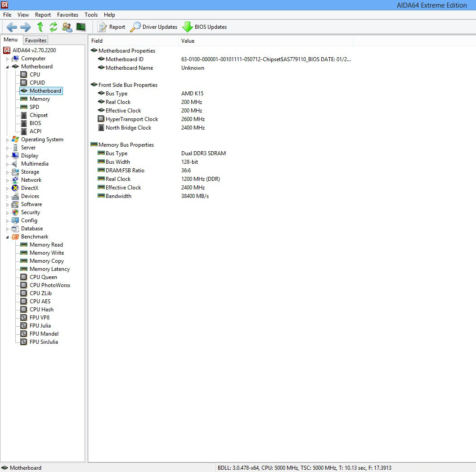476x472 pixels.
Task: Select the Memory module icon
Action: click(x=24, y=99)
